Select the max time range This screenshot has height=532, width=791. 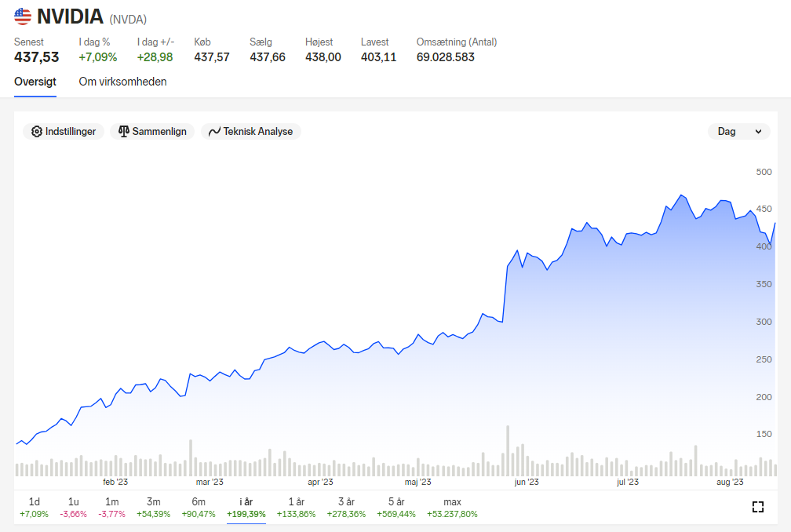[x=452, y=508]
